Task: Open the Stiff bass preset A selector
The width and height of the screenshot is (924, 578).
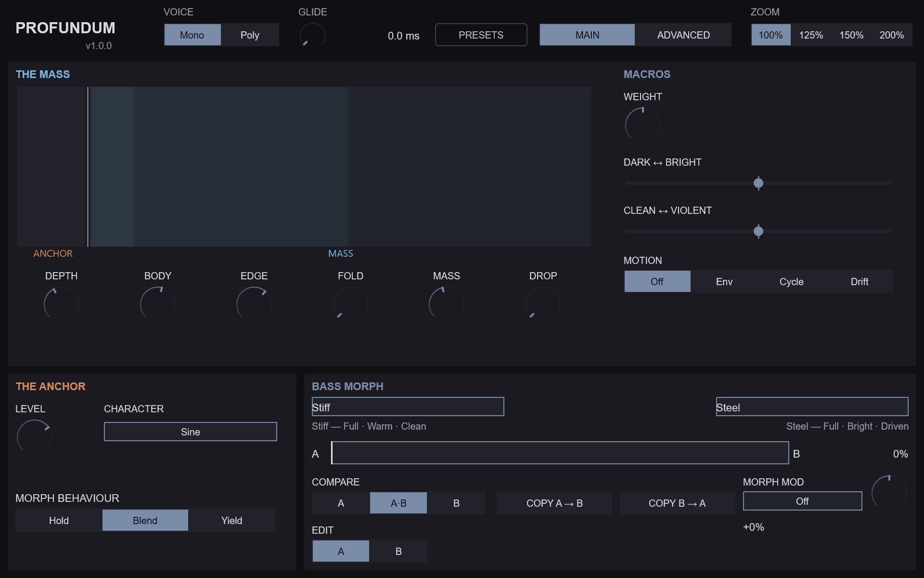Action: [408, 407]
